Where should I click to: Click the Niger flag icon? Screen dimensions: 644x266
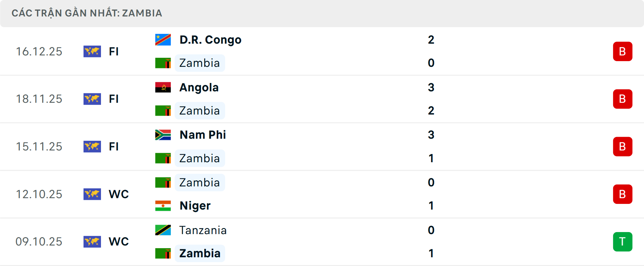click(x=163, y=206)
